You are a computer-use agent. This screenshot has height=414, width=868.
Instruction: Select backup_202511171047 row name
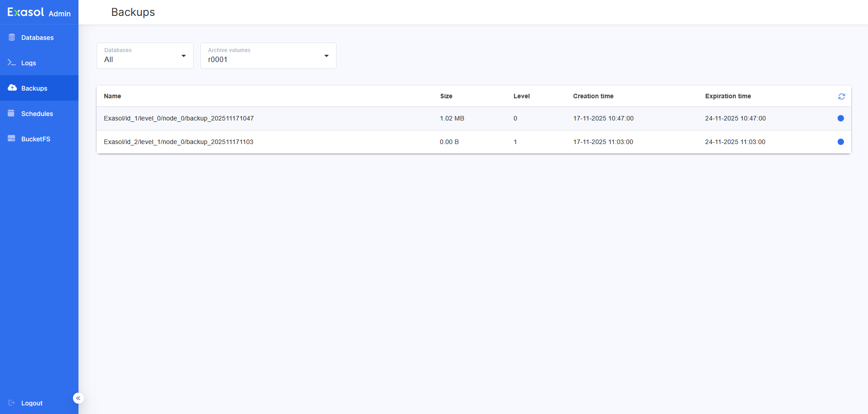[179, 118]
